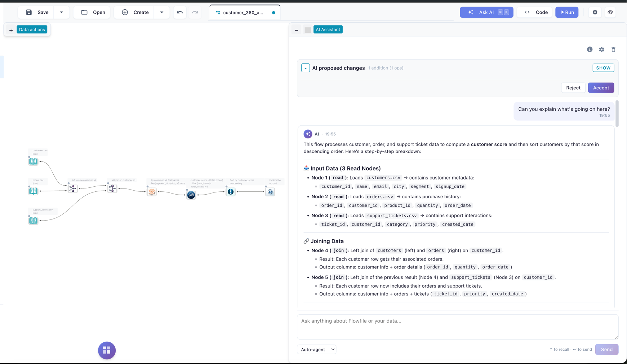
Task: Click the 'customers.csv' code label in chat
Action: pyautogui.click(x=383, y=178)
